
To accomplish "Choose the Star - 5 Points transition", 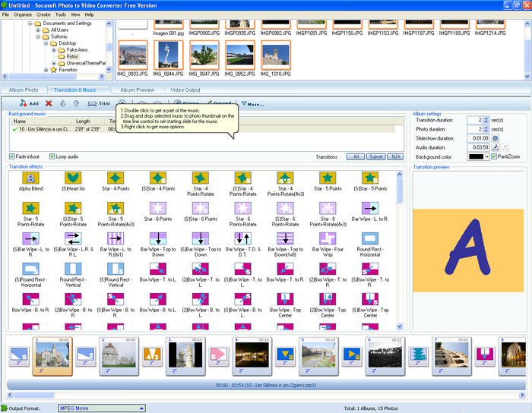I will (x=328, y=181).
